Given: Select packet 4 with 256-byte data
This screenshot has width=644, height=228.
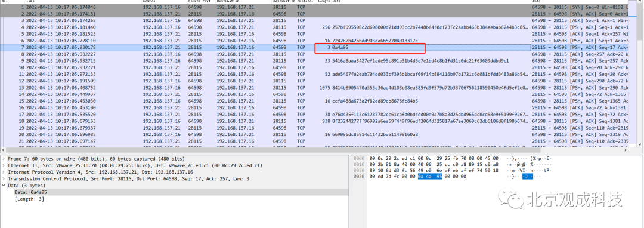Looking at the screenshot, I should coord(319,27).
